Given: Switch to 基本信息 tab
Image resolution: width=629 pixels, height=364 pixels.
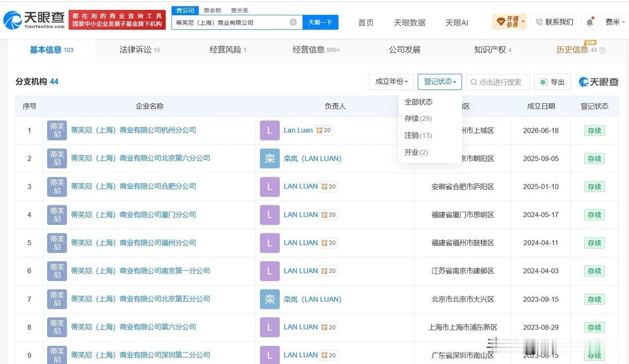Looking at the screenshot, I should 52,50.
